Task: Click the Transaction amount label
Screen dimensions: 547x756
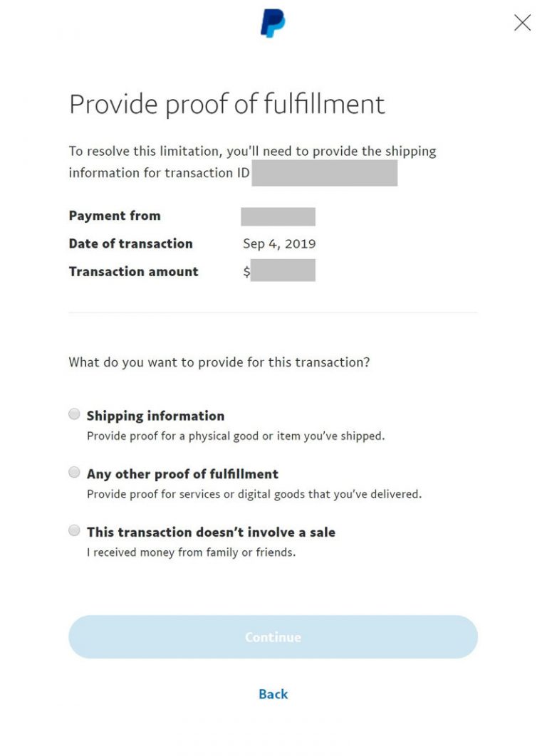Action: tap(133, 271)
